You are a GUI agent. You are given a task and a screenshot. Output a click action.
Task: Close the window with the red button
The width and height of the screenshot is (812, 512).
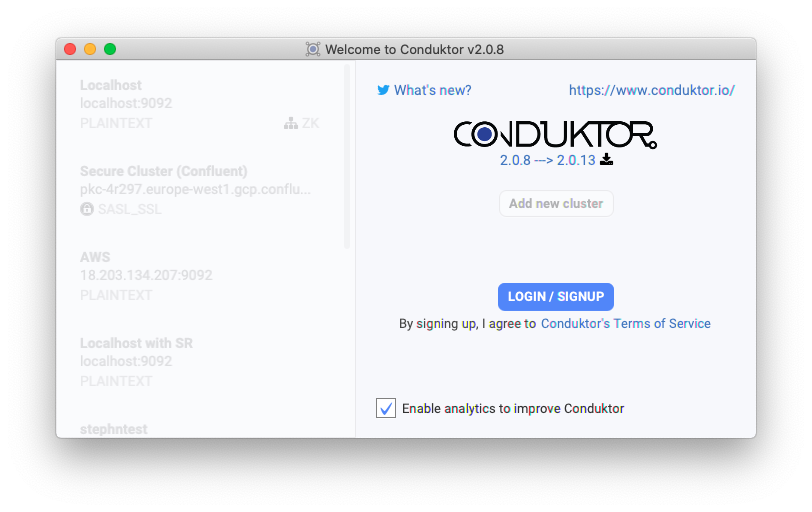tap(70, 49)
